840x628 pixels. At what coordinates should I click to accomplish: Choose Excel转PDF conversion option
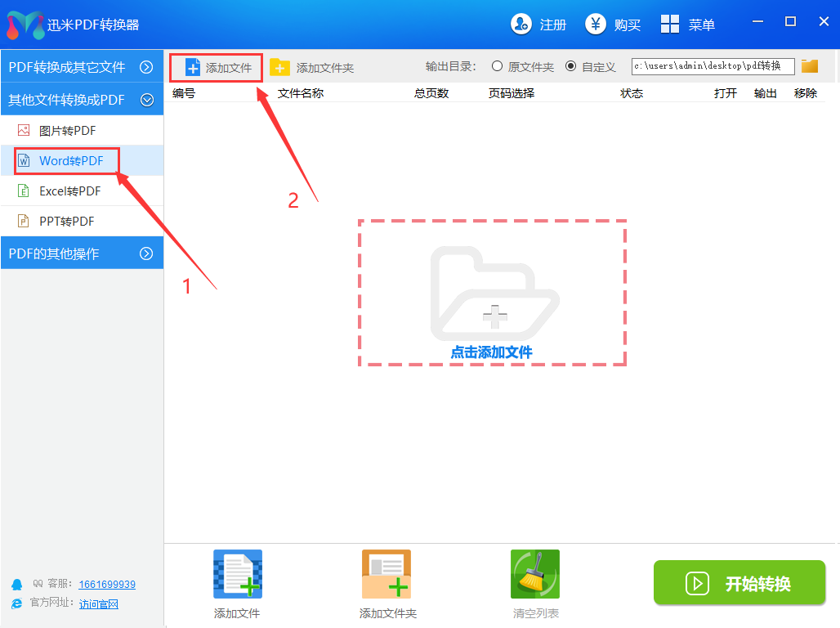click(x=69, y=191)
